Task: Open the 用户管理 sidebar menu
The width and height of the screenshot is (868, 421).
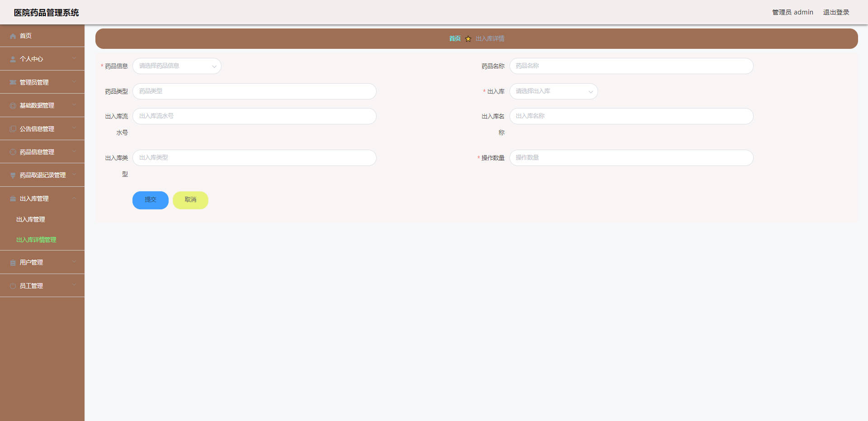Action: click(x=42, y=262)
